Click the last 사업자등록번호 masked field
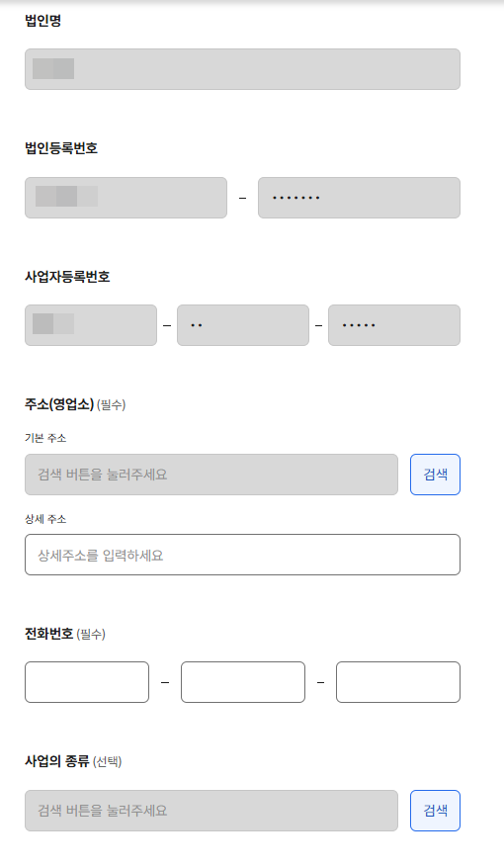Image resolution: width=504 pixels, height=867 pixels. (x=394, y=325)
